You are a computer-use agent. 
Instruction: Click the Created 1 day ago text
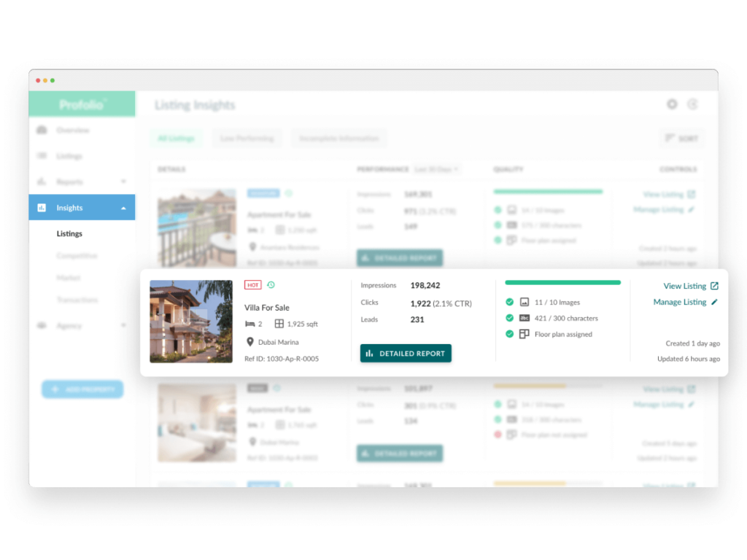click(693, 343)
